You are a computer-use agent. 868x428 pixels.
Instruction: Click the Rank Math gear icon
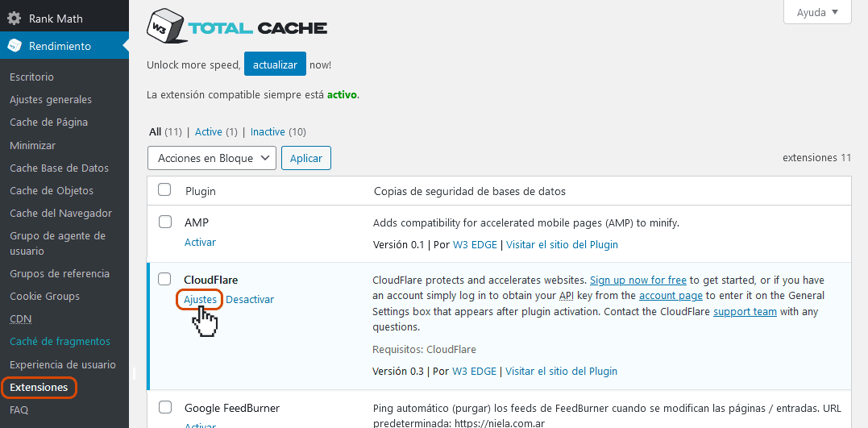(15, 19)
